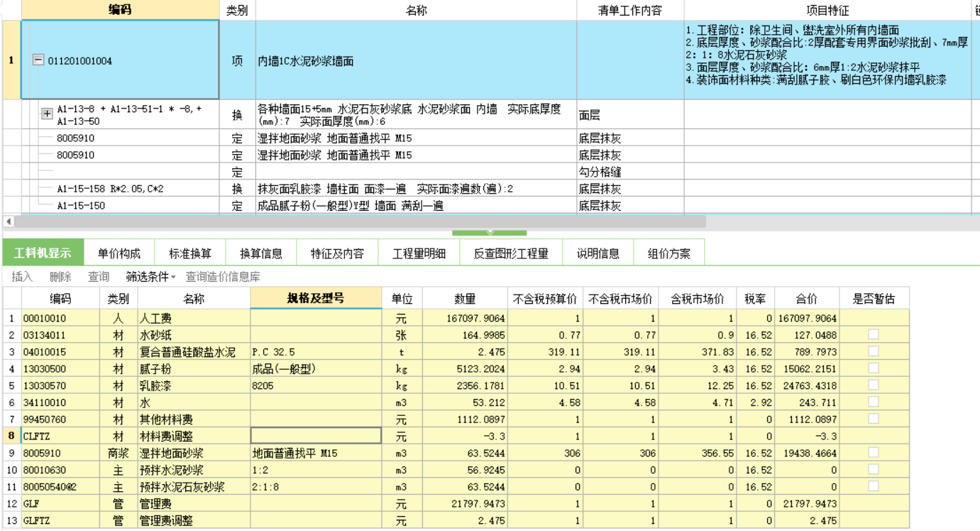The height and width of the screenshot is (531, 980).
Task: Click the 数量 column header
Action: click(x=465, y=299)
